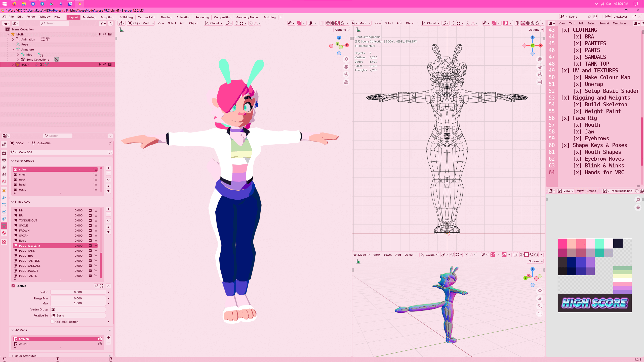The image size is (644, 362).
Task: Switch perspective/orthographic in main viewport
Action: pos(346,82)
